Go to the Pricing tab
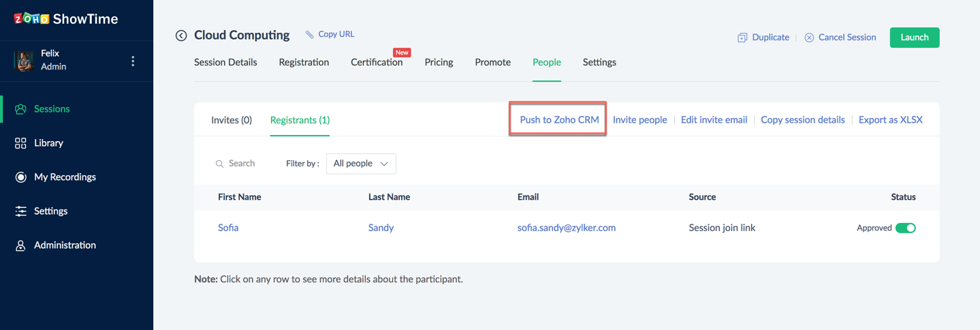This screenshot has height=330, width=980. pos(439,62)
